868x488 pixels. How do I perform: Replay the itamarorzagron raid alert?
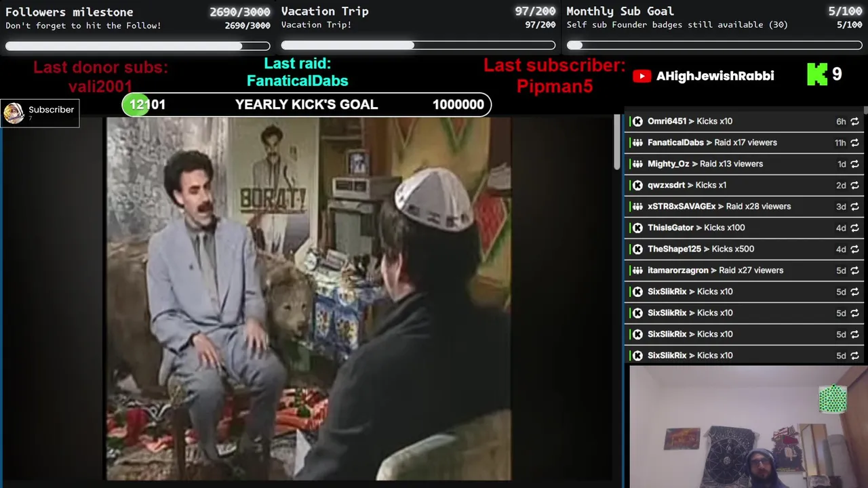pos(854,270)
